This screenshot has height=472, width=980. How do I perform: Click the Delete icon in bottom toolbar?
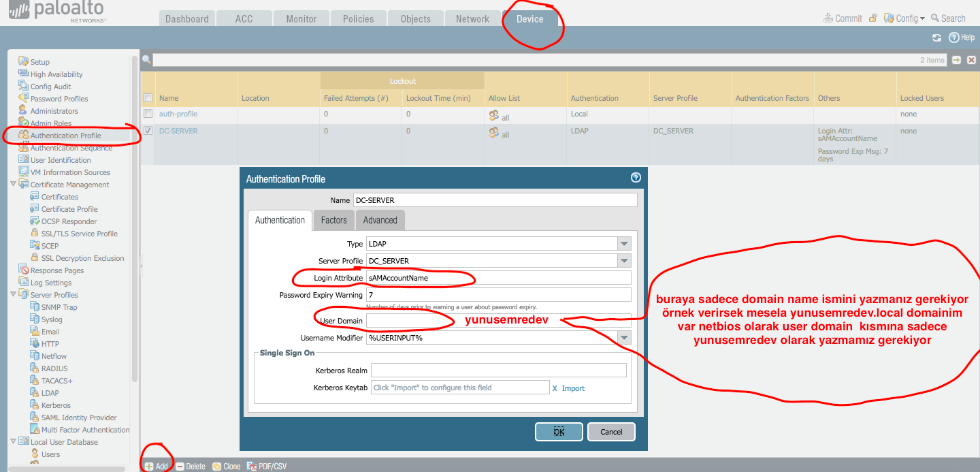(180, 467)
